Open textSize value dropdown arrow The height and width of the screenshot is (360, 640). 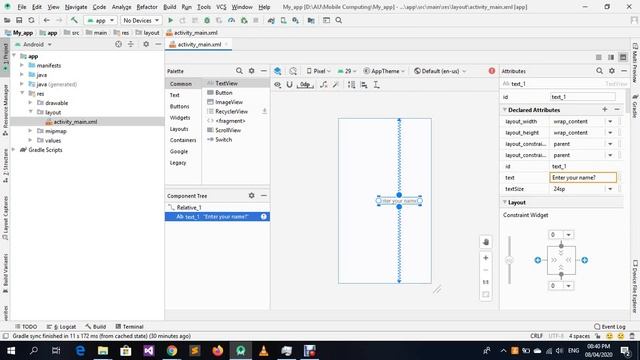coord(610,189)
